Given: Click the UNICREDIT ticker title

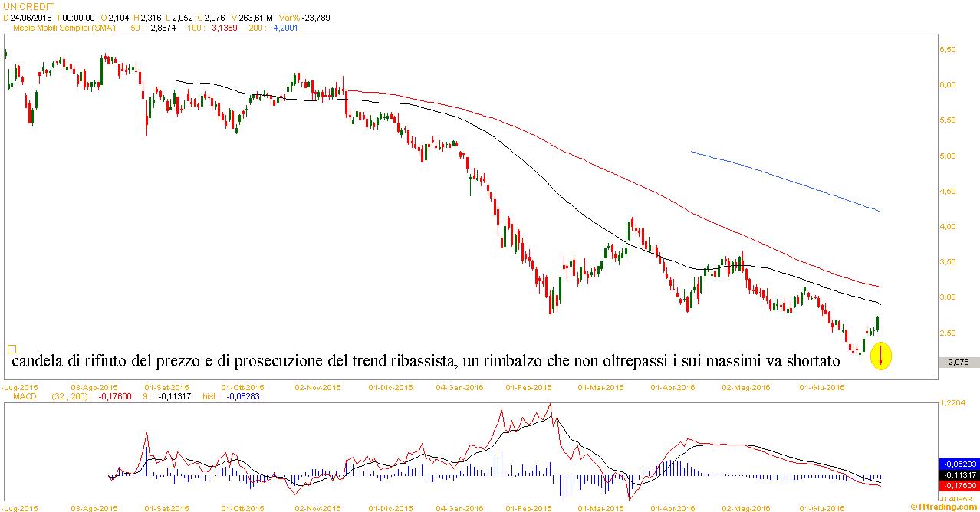Looking at the screenshot, I should [x=28, y=5].
